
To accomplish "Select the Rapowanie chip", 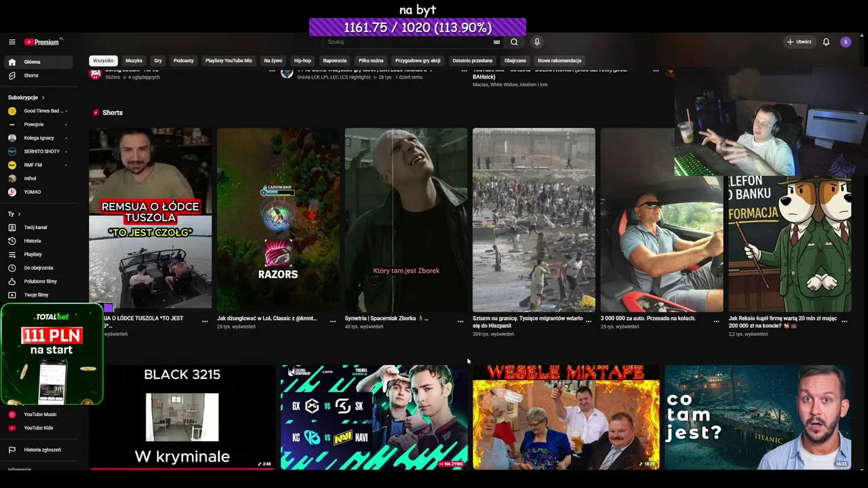I will pyautogui.click(x=335, y=60).
